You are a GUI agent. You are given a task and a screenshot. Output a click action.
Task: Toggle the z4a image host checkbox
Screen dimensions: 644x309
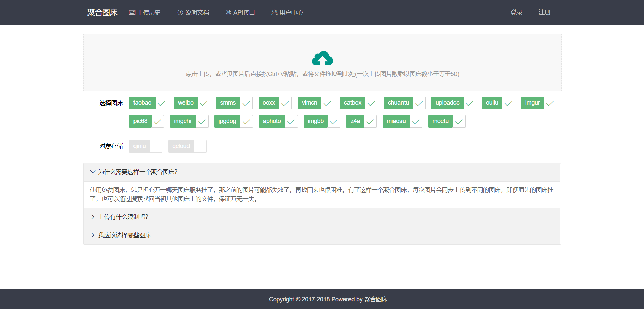click(361, 121)
